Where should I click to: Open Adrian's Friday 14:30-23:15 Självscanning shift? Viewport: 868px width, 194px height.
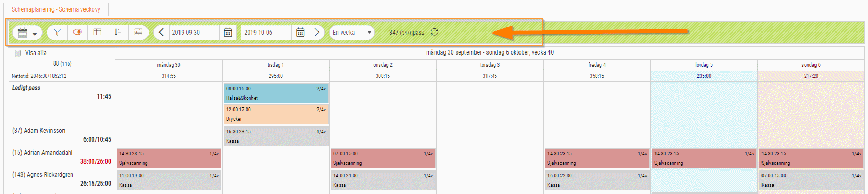pyautogui.click(x=597, y=158)
